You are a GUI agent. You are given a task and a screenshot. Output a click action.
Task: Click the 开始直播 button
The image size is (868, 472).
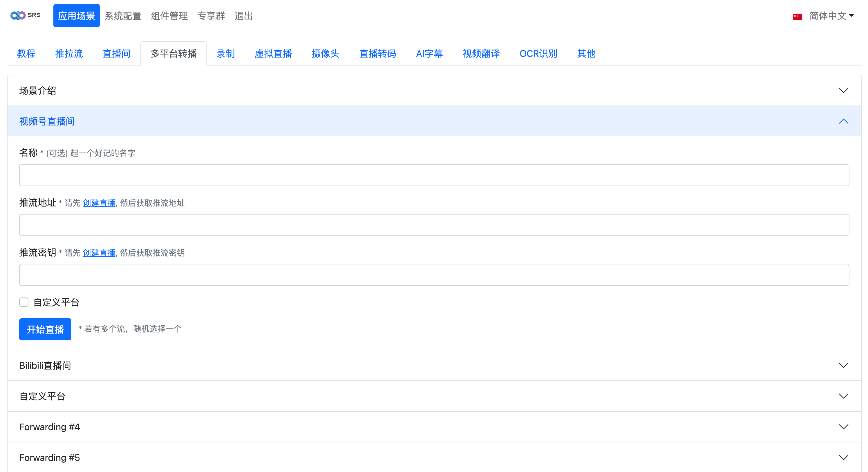pos(45,329)
